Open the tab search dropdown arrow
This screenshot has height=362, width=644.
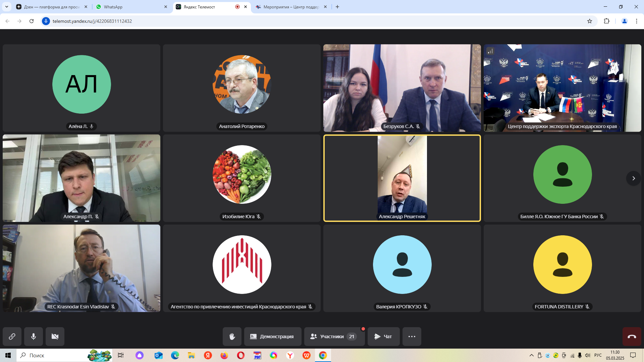pyautogui.click(x=7, y=7)
